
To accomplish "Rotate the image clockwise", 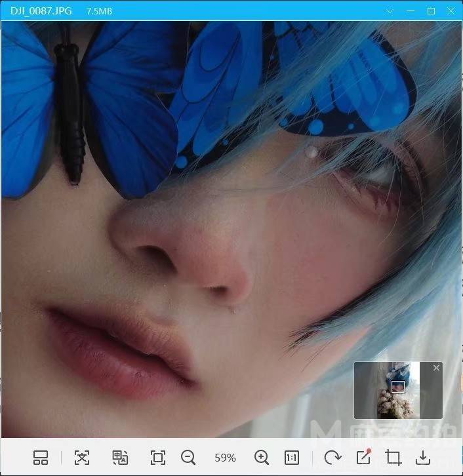I will [x=332, y=458].
